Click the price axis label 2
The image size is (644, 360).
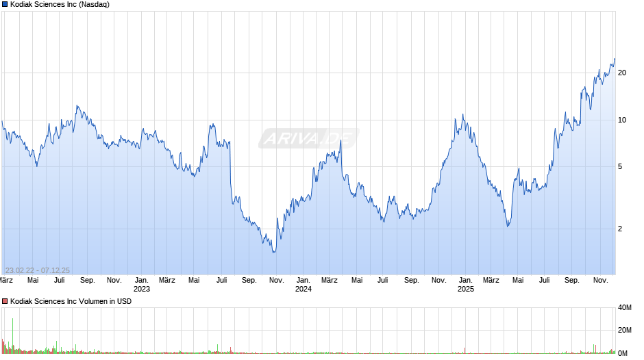click(620, 229)
